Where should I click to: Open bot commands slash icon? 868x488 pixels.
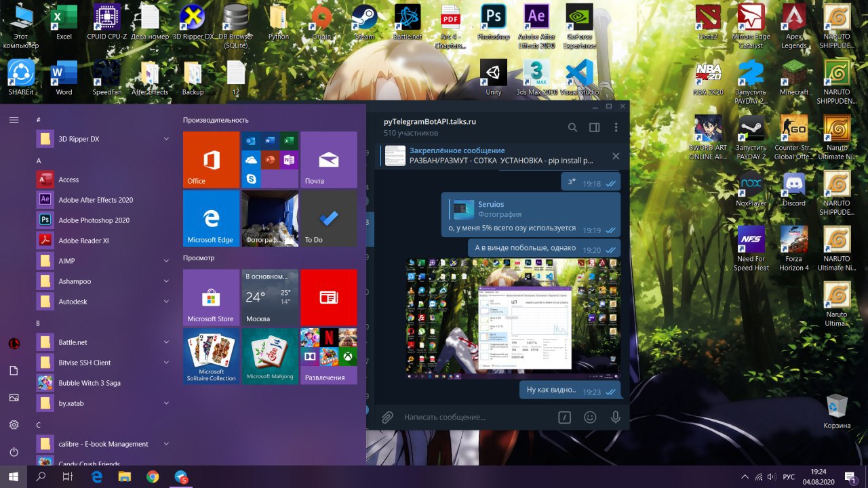pyautogui.click(x=564, y=418)
